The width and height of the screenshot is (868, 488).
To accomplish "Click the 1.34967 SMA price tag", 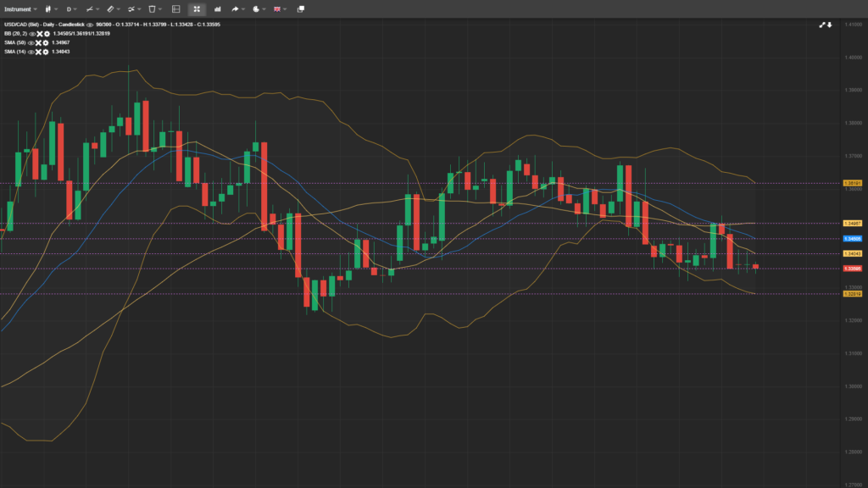I will [852, 224].
